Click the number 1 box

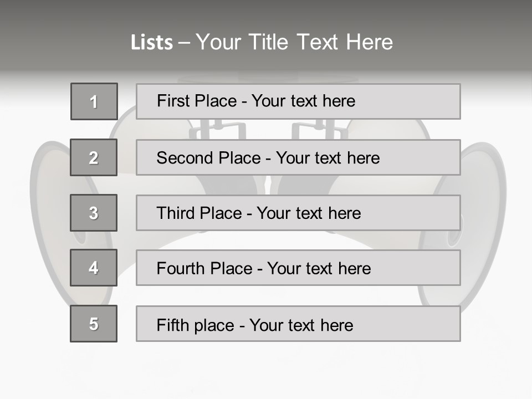(x=94, y=101)
